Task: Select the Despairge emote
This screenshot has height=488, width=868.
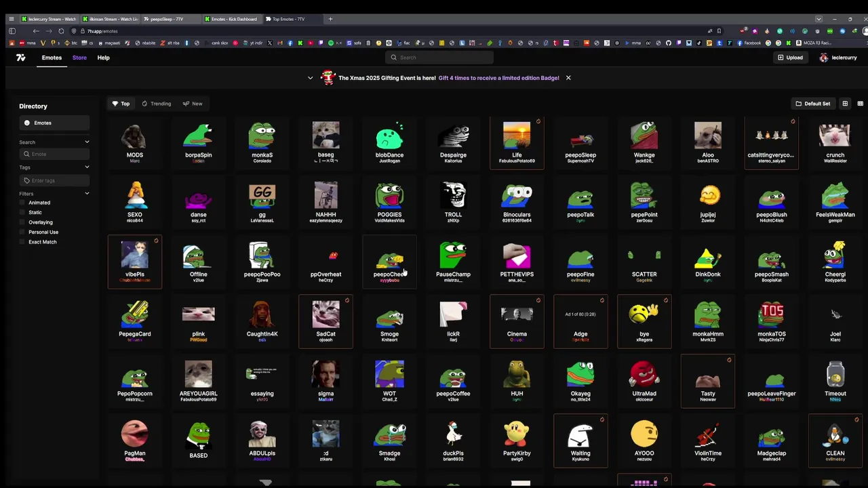Action: tap(453, 142)
